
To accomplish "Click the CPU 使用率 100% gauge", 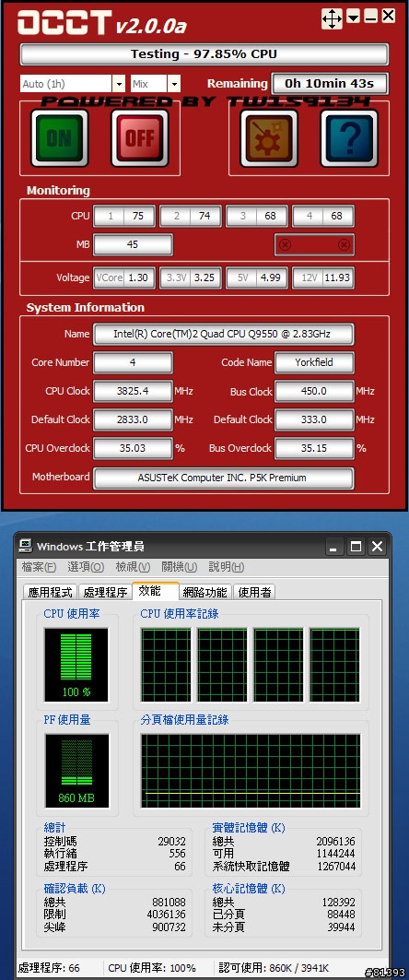I will [76, 665].
